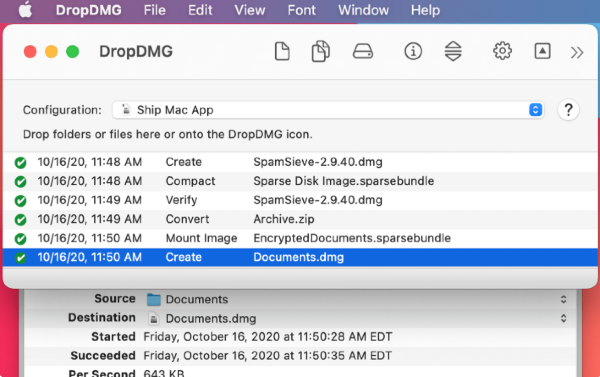
Task: Click the eject/mount arrows toolbar icon
Action: tap(453, 51)
